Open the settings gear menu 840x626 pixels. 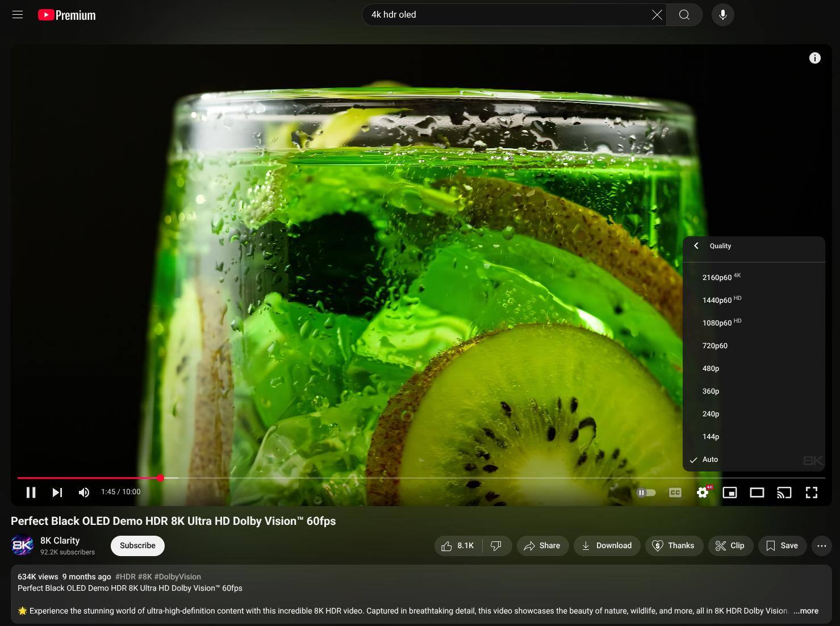tap(703, 493)
